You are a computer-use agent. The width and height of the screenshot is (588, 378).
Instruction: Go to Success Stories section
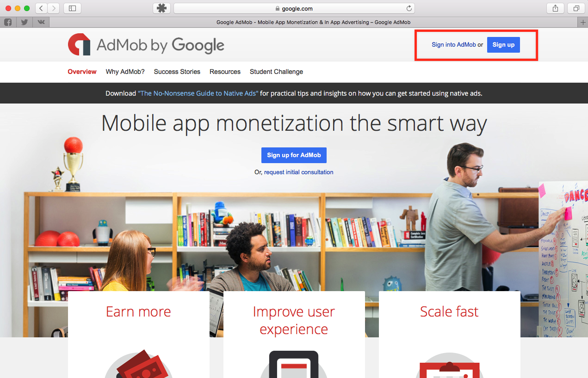pyautogui.click(x=177, y=72)
